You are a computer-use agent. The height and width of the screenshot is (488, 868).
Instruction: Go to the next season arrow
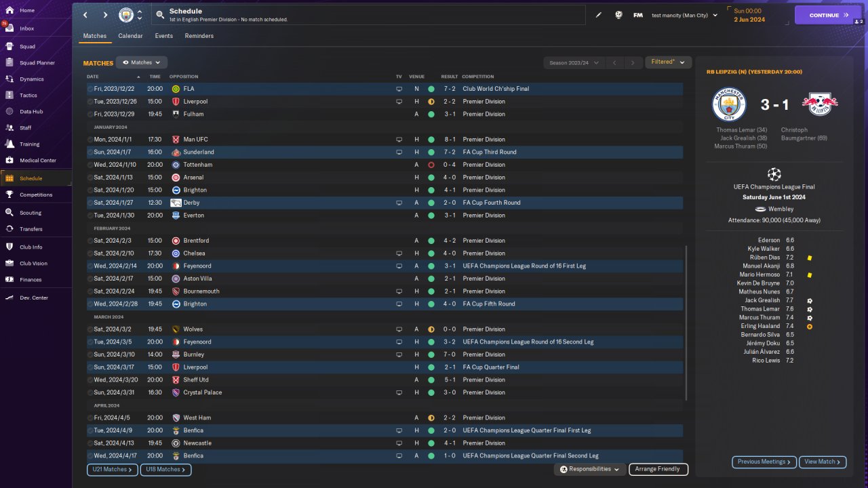633,63
